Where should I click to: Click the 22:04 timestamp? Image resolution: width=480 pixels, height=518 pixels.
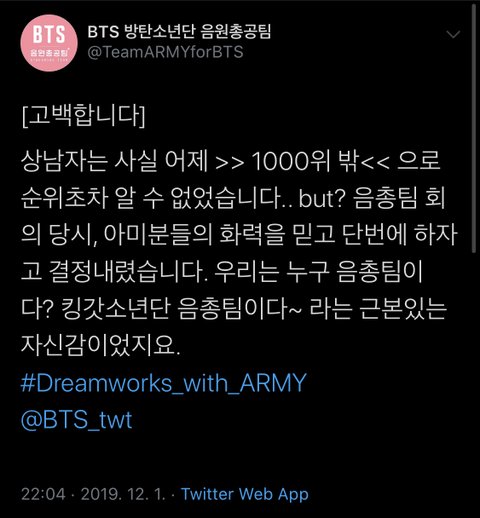pyautogui.click(x=43, y=494)
